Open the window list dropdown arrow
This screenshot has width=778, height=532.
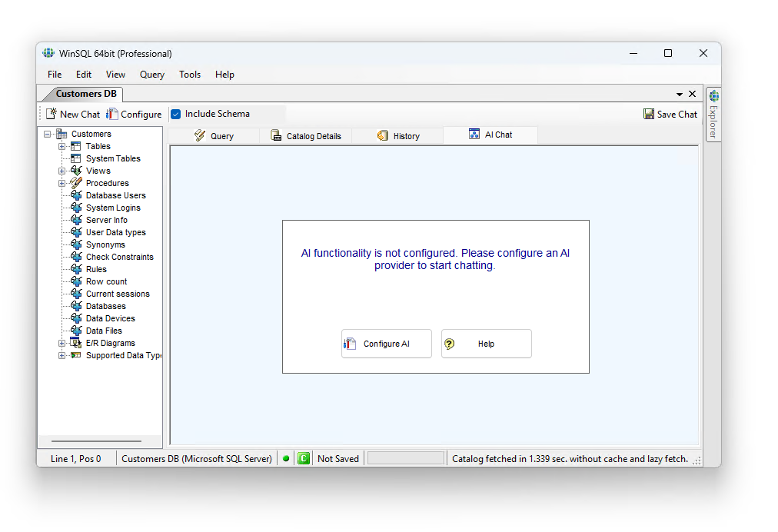[680, 95]
